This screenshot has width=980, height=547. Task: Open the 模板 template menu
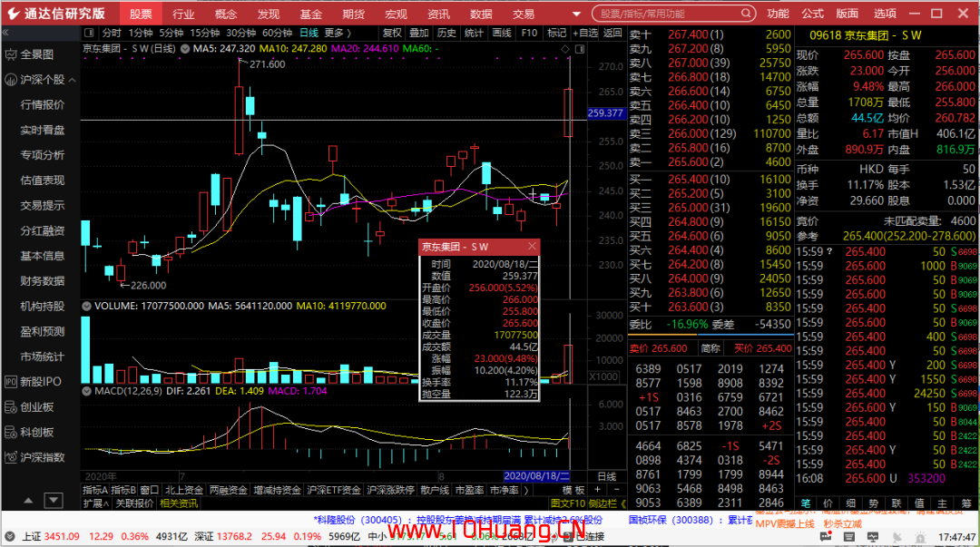point(573,490)
